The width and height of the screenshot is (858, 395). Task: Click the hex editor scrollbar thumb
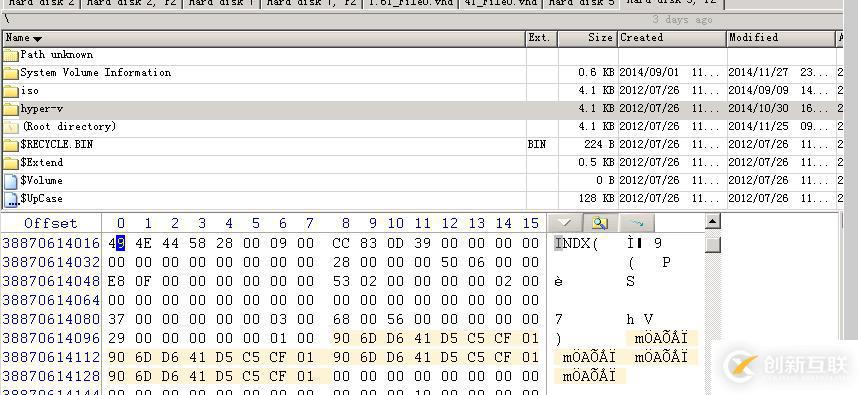712,245
